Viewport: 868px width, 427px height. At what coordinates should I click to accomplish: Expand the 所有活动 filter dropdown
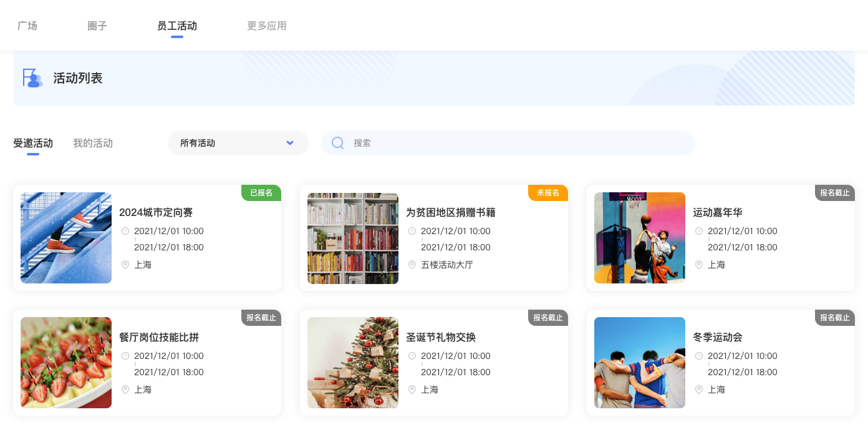238,143
